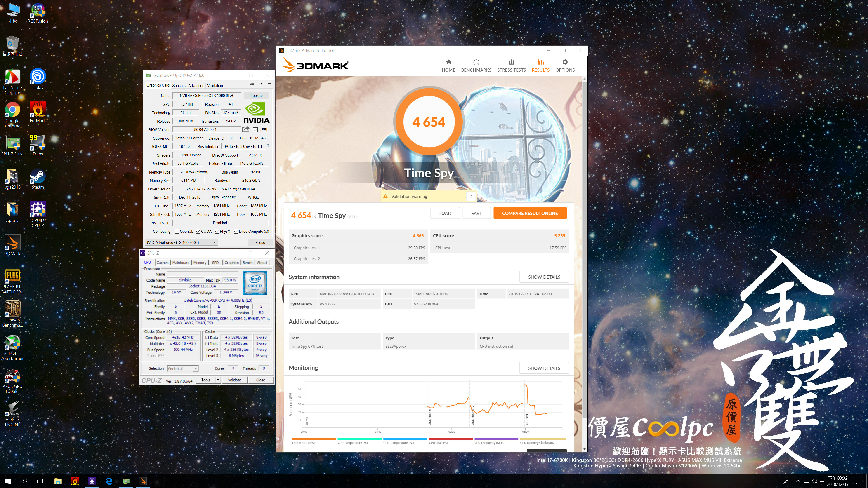868x488 pixels.
Task: Toggle the UEFI checkbox in GPU-Z
Action: (255, 130)
